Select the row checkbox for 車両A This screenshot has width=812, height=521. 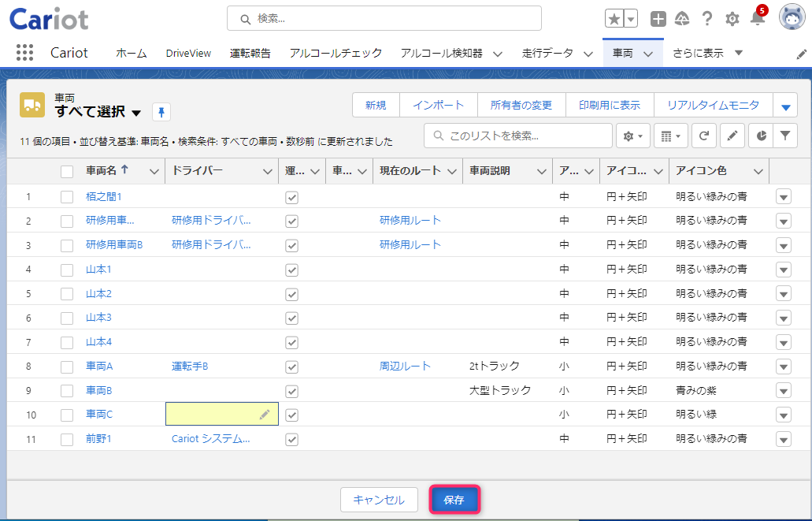(x=67, y=367)
